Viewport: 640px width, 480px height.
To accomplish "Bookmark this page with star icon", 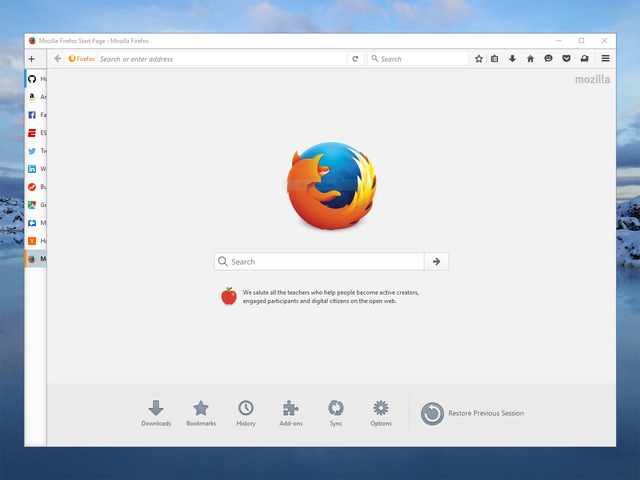I will tap(479, 59).
